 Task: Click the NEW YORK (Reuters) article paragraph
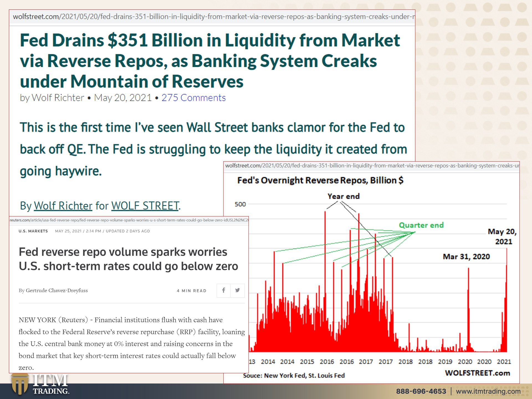click(132, 344)
